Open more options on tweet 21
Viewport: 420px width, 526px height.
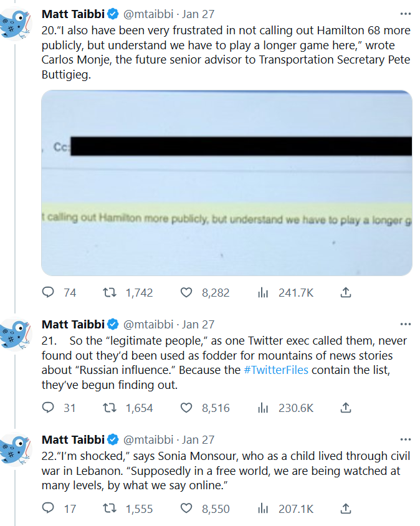click(406, 324)
